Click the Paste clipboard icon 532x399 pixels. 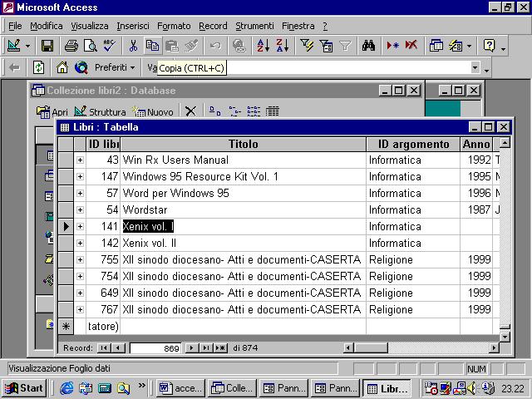tap(172, 46)
